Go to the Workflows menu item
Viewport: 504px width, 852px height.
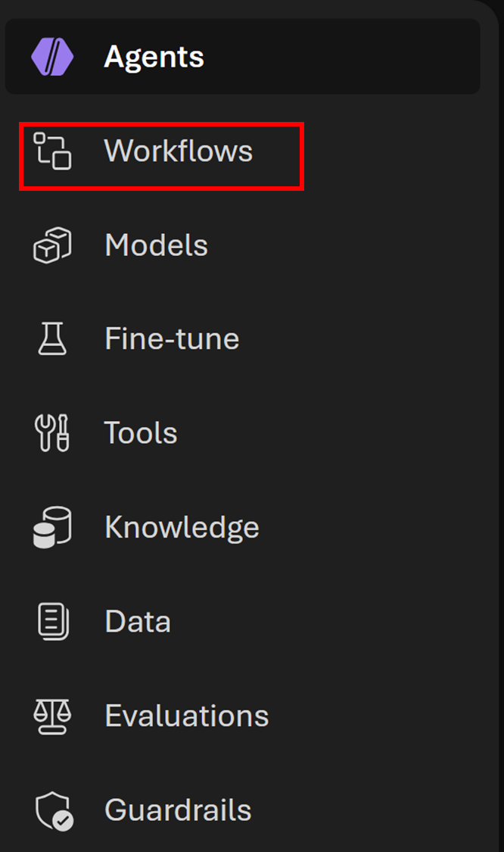(x=179, y=151)
